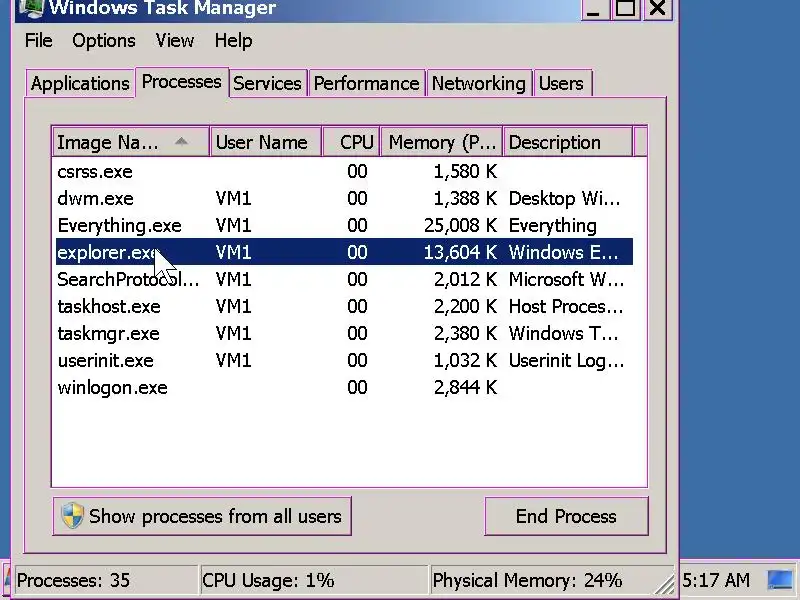
Task: Select the Processes tab
Action: 182,82
